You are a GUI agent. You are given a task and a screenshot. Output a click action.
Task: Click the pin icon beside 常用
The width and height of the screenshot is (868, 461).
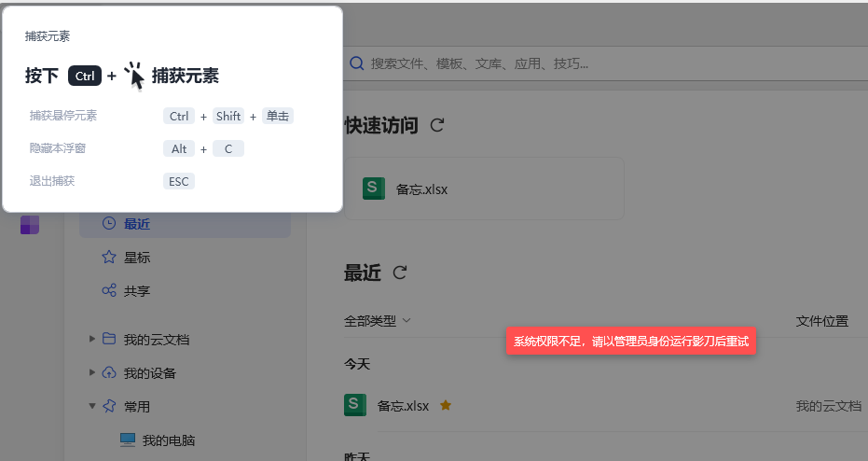pos(109,406)
